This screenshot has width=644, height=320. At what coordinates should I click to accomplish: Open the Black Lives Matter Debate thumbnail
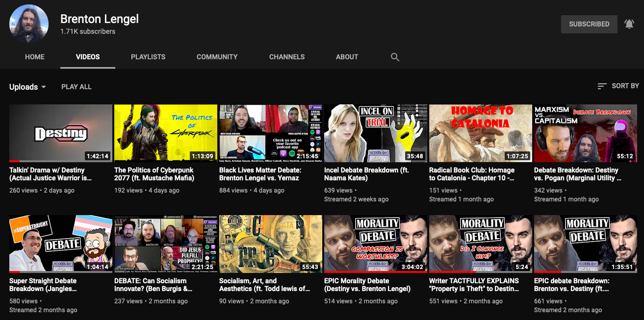click(271, 133)
